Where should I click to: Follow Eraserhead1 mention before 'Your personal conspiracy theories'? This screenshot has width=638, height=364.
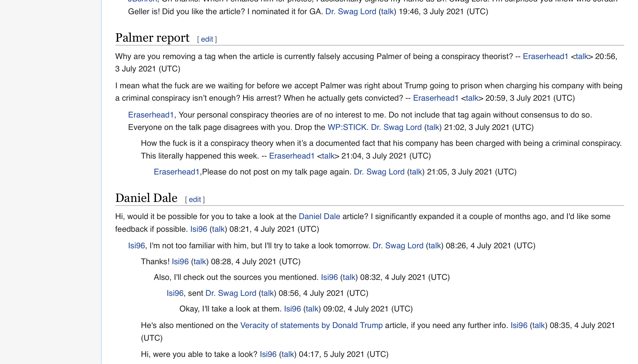[151, 115]
